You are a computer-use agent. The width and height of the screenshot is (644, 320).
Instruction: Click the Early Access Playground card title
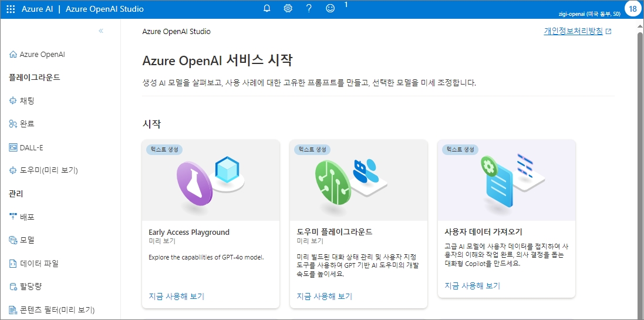pyautogui.click(x=189, y=232)
